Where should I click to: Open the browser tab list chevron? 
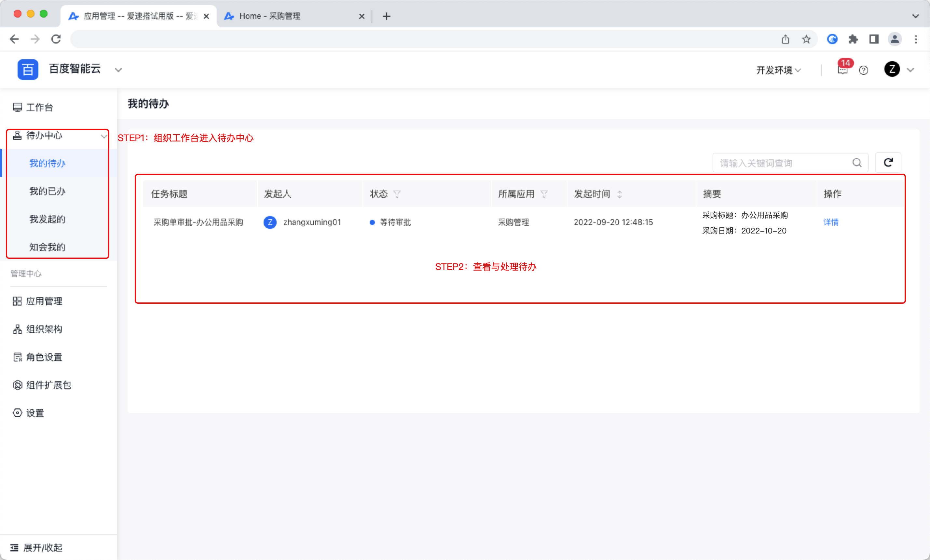click(916, 16)
